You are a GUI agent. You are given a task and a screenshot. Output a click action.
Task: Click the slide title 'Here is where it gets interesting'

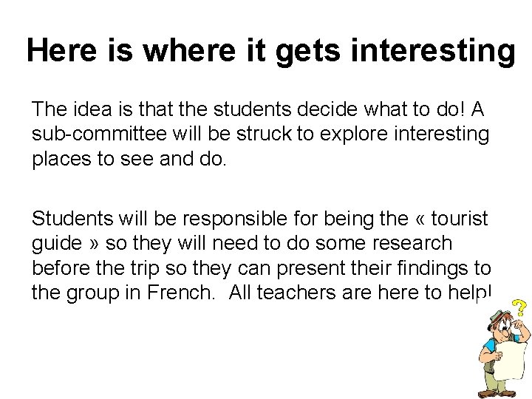point(271,51)
